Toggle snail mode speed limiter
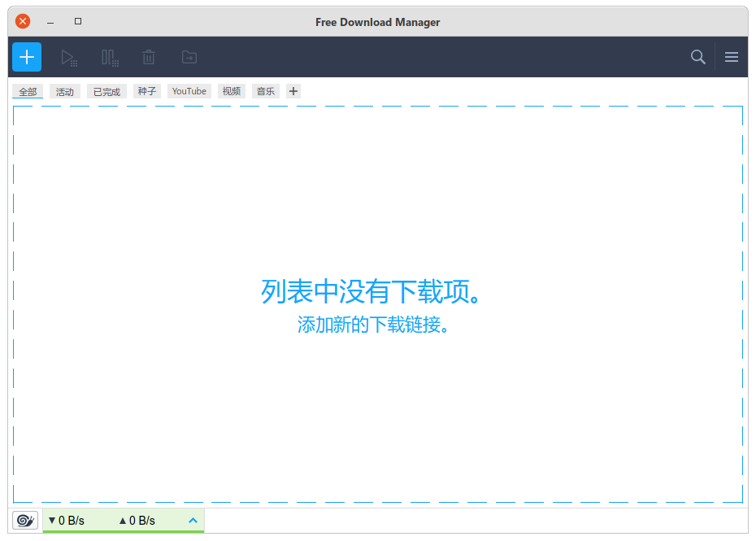The width and height of the screenshot is (756, 541). (x=25, y=520)
